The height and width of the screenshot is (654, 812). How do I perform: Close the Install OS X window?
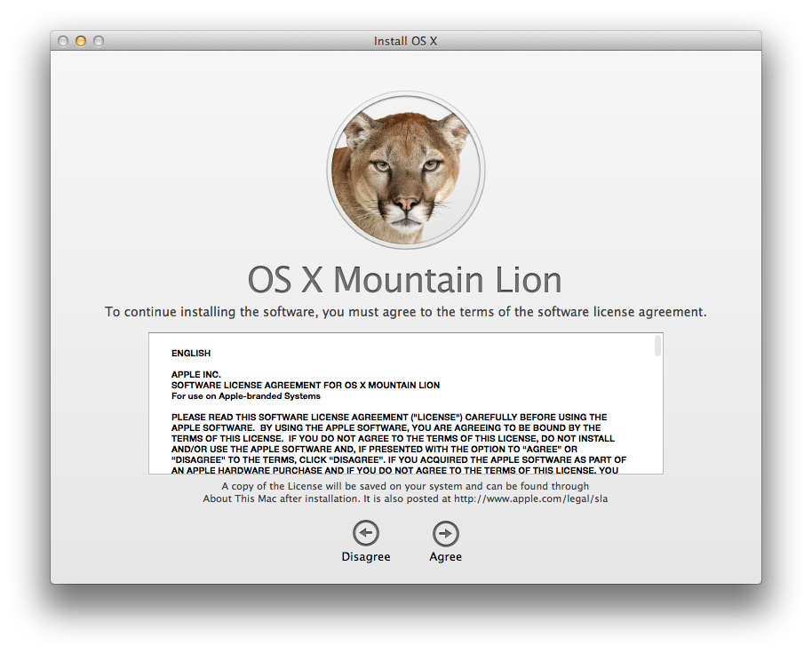tap(63, 41)
